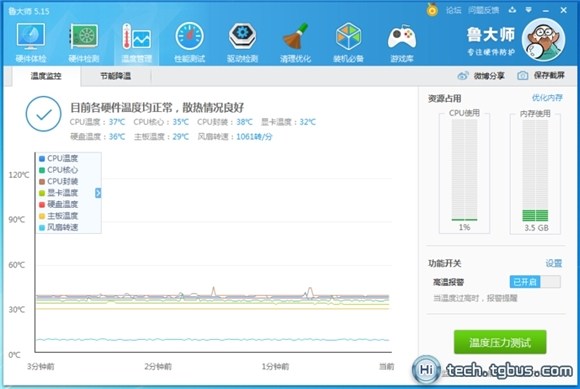Toggle CPU温度 blue legend swatch
This screenshot has width=580, height=389.
tap(42, 159)
